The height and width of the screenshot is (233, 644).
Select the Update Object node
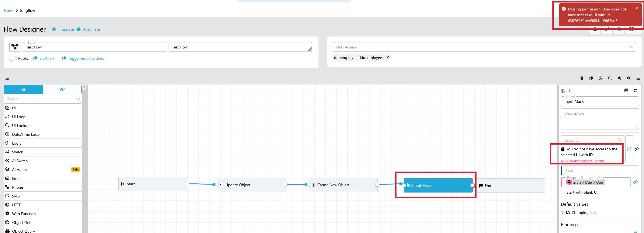tap(251, 185)
